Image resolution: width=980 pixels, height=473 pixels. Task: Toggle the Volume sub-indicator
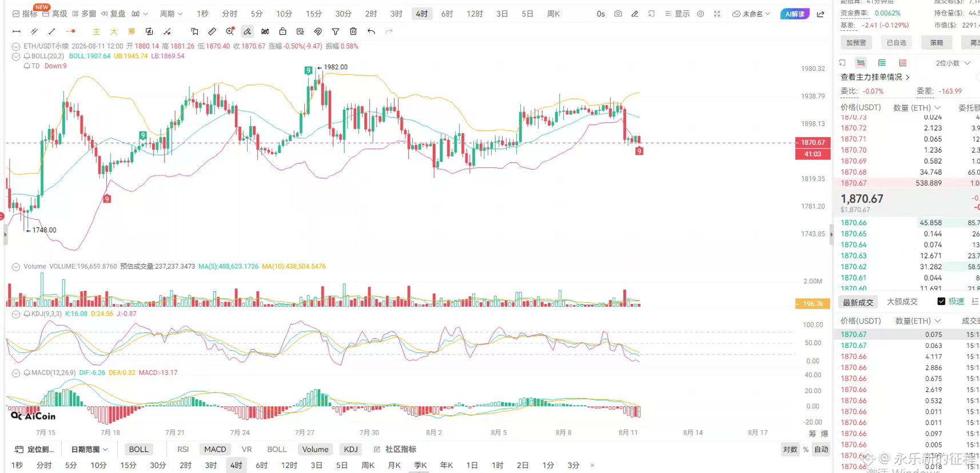[x=316, y=450]
